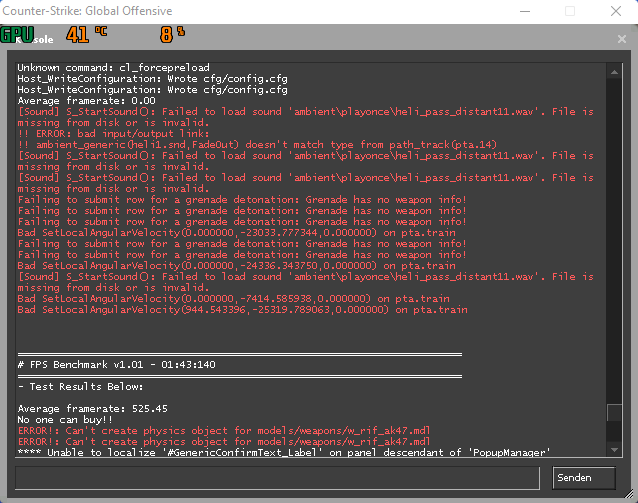This screenshot has width=638, height=503.
Task: Click '!! ERROR: bad input/output link:' line
Action: 114,133
